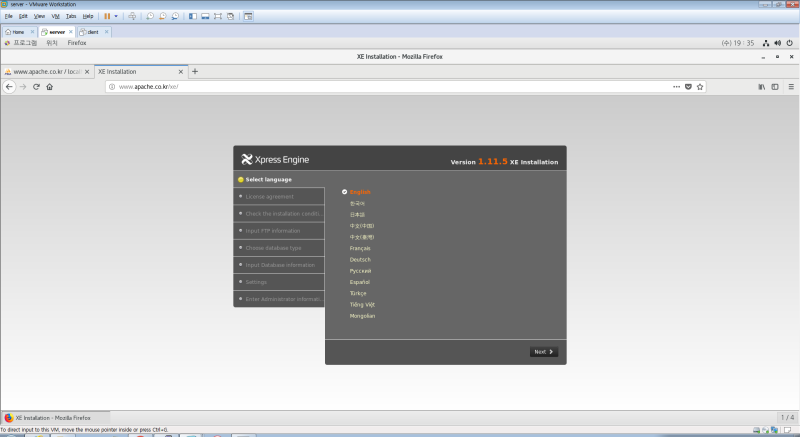800x437 pixels.
Task: Open VMware Tabs menu
Action: (x=71, y=16)
